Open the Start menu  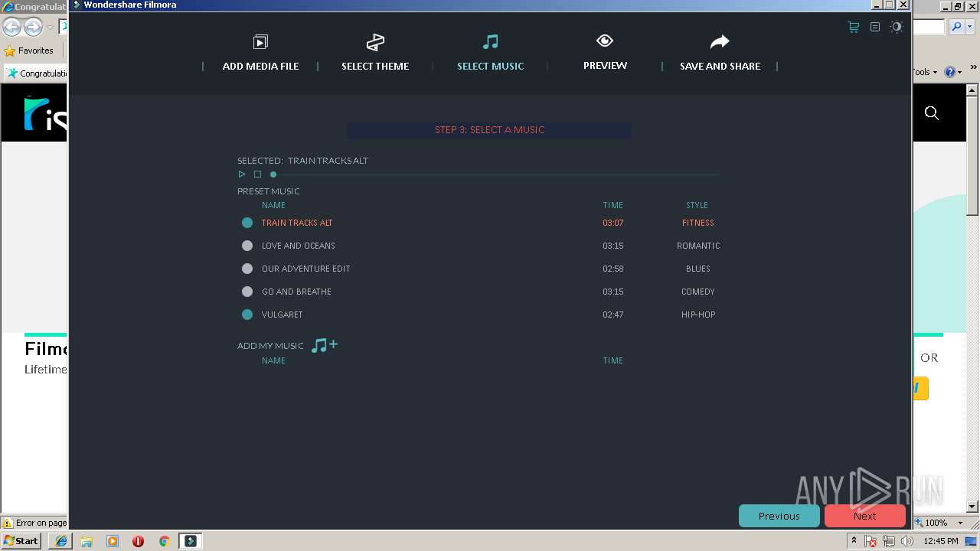point(21,540)
